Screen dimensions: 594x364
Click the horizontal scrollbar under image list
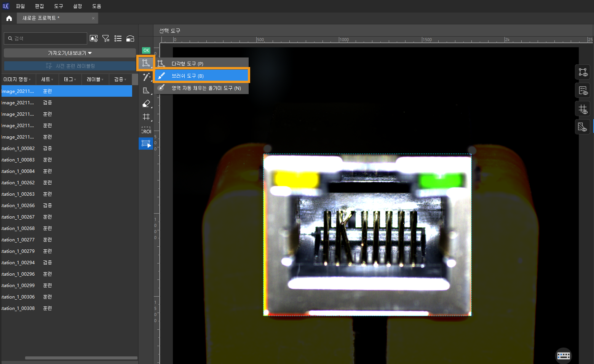pos(81,358)
